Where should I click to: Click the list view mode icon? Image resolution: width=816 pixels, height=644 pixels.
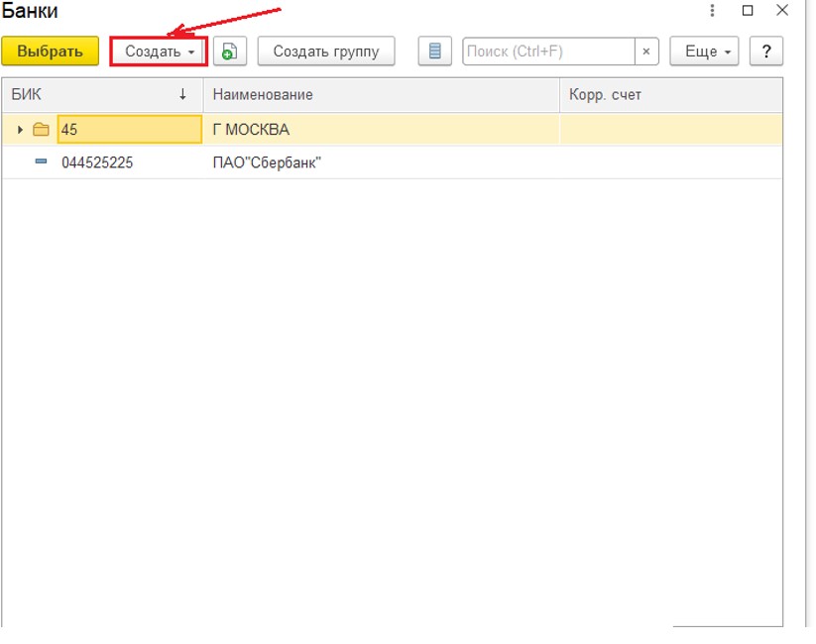pyautogui.click(x=434, y=52)
